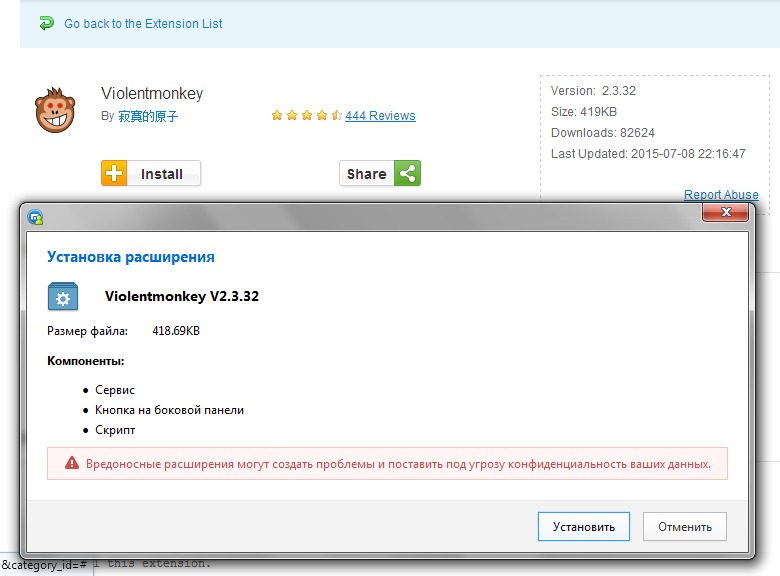Open the Go back to the Extension List link
This screenshot has width=780, height=576.
coord(143,23)
